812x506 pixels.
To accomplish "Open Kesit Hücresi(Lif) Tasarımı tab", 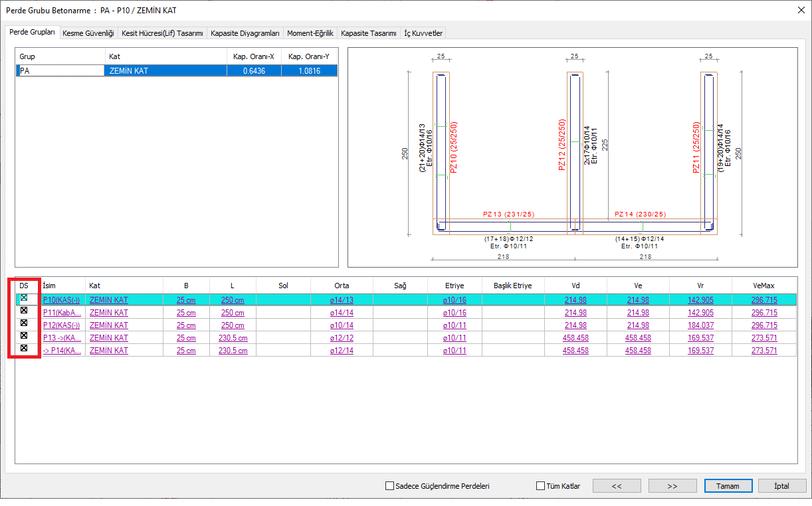I will click(162, 33).
